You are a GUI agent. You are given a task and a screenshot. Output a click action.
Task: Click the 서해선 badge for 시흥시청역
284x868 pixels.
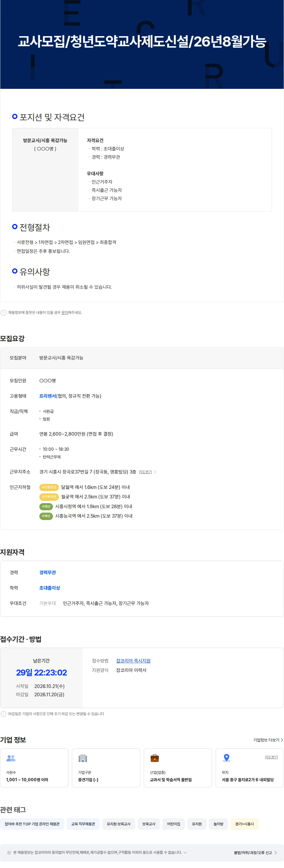click(x=46, y=506)
